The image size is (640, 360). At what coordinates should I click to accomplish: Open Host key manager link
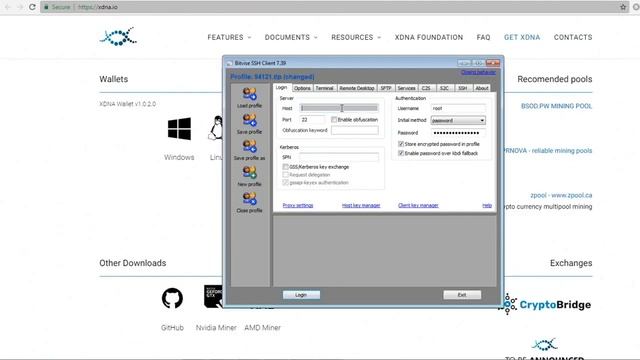click(361, 205)
